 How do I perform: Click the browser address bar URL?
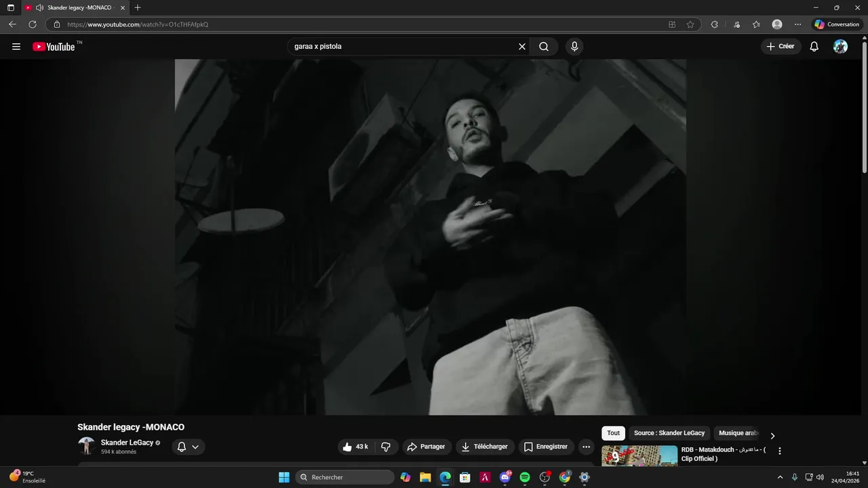[x=138, y=24]
